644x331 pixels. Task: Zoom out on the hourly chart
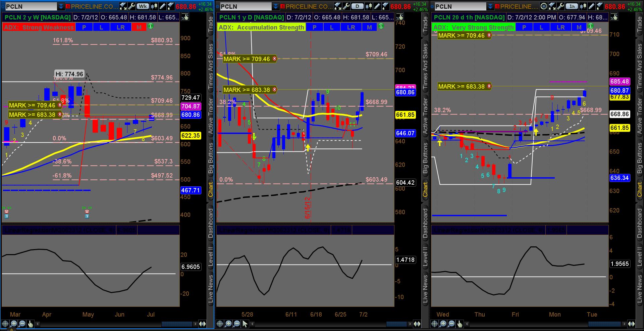451,324
